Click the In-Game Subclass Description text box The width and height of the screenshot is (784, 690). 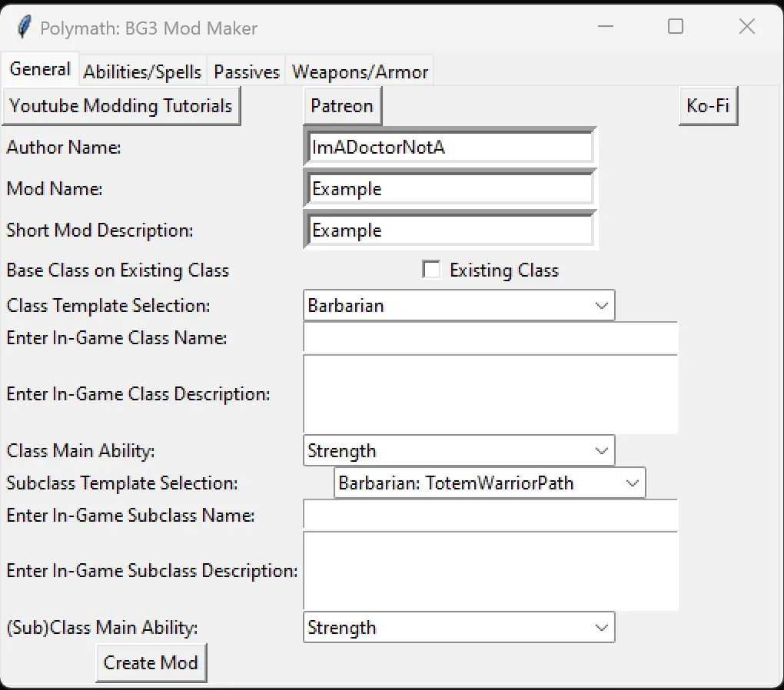(x=490, y=571)
